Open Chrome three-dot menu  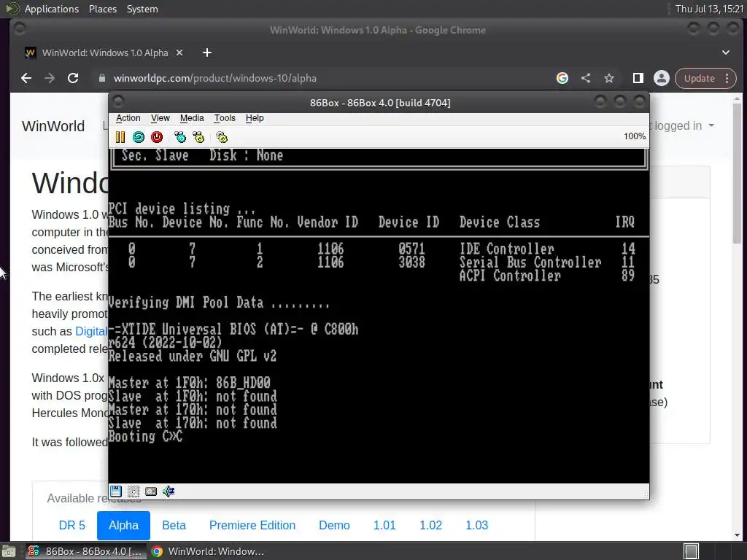727,78
